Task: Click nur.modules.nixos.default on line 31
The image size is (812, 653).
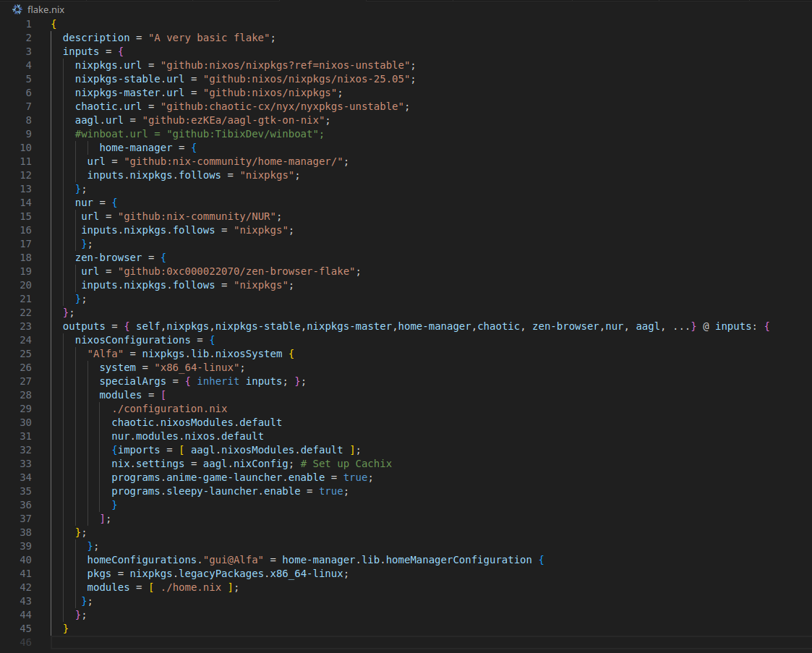Action: point(187,436)
